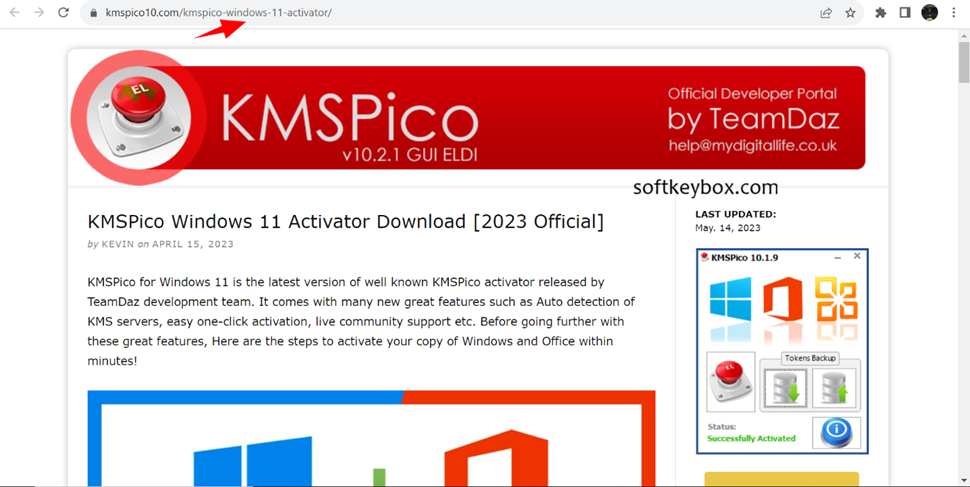This screenshot has height=487, width=970.
Task: Click the KMSPico 10.1.9 window title
Action: 744,257
